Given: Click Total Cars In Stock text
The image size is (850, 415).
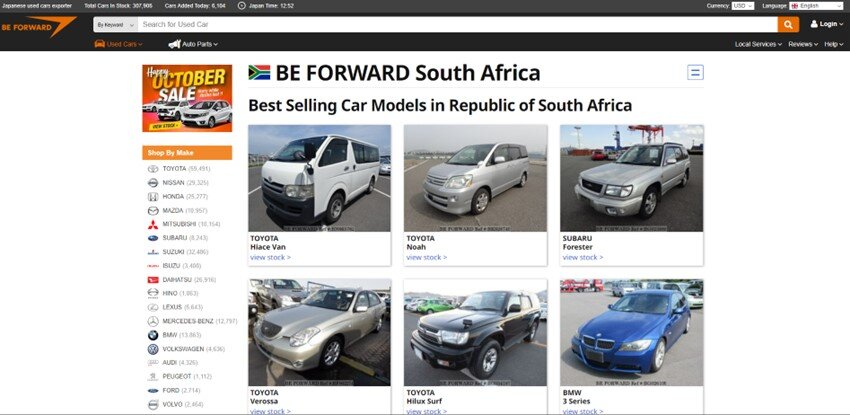Looking at the screenshot, I should click(x=118, y=5).
